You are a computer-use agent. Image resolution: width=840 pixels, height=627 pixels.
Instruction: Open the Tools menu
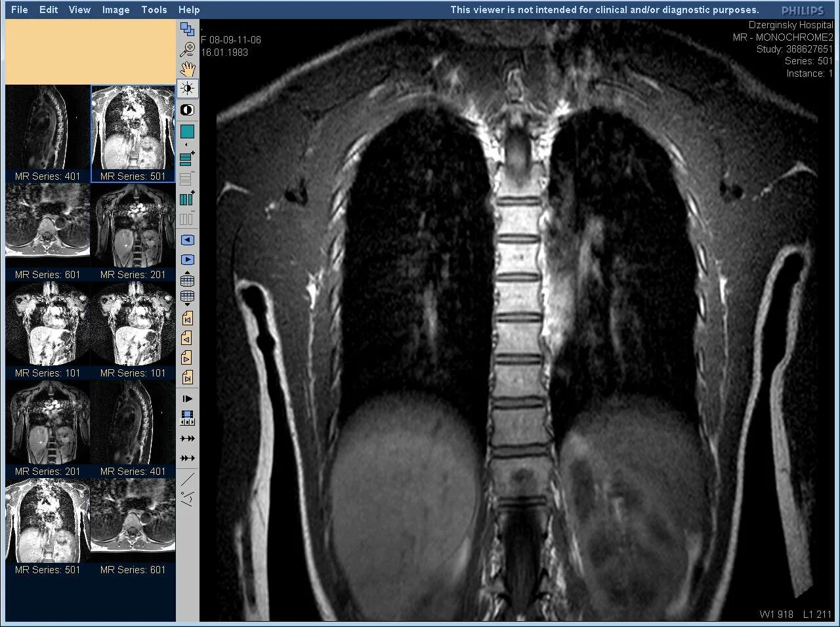pyautogui.click(x=154, y=10)
